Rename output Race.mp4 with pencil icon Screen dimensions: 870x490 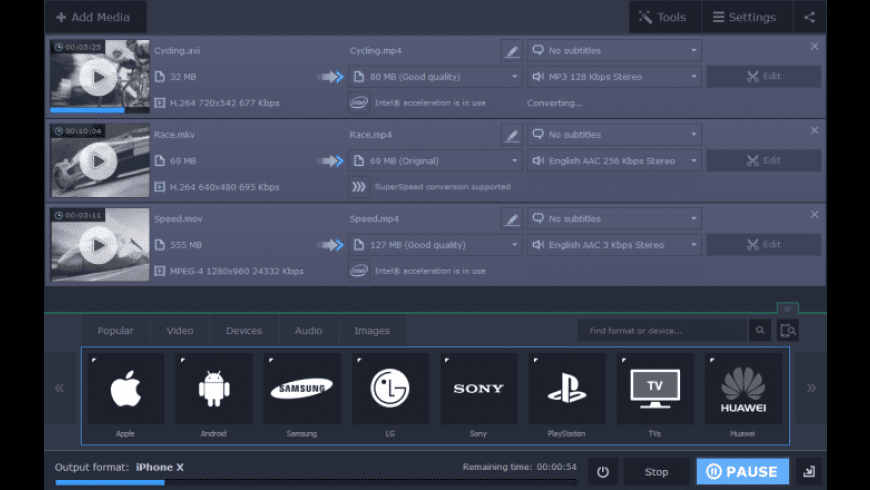(x=512, y=135)
